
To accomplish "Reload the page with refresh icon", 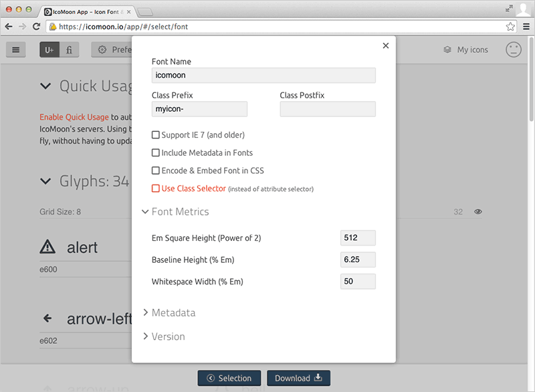I will pos(36,27).
